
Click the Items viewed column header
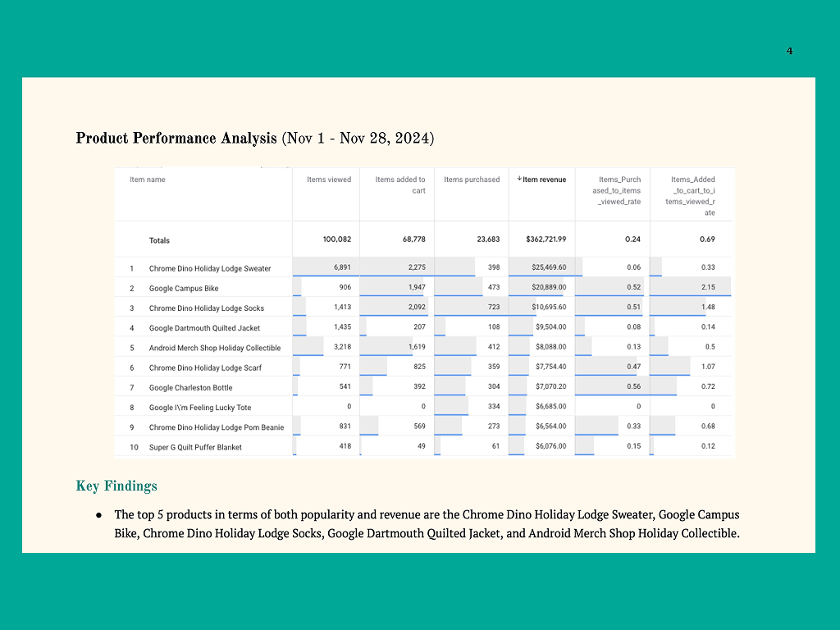(x=329, y=180)
